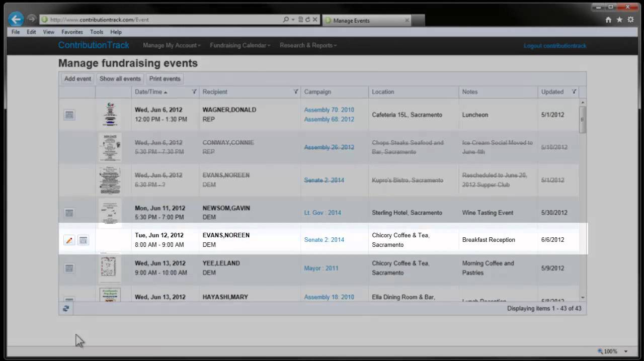Image resolution: width=644 pixels, height=361 pixels.
Task: Open Mayor : 2011 campaign link
Action: pyautogui.click(x=321, y=268)
